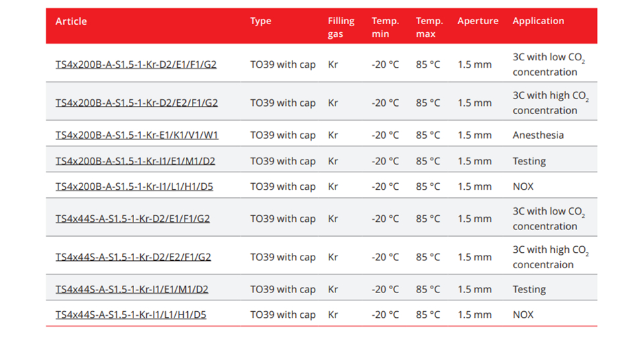
Task: Click the Article column header
Action: [x=71, y=21]
